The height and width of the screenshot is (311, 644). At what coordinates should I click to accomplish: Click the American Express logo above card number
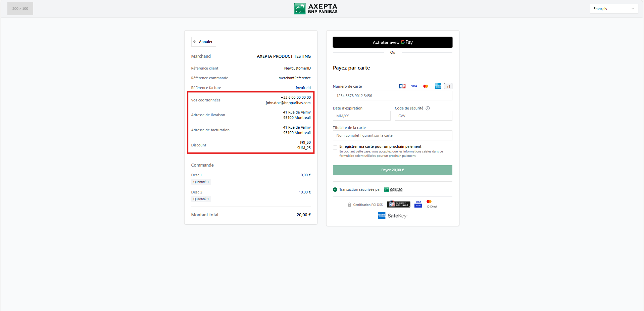pos(438,86)
